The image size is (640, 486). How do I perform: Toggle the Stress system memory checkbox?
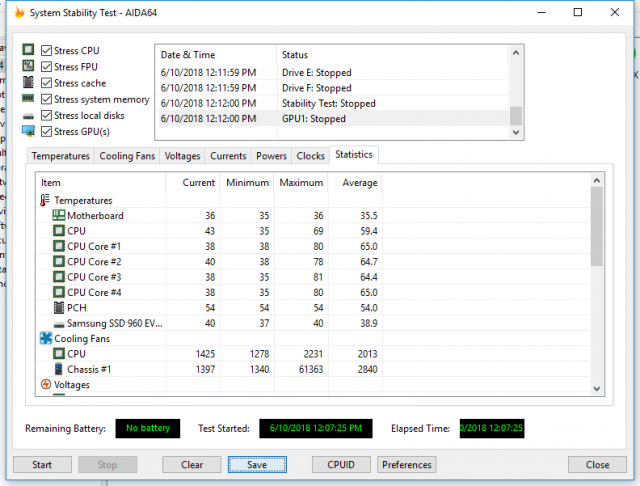click(47, 99)
